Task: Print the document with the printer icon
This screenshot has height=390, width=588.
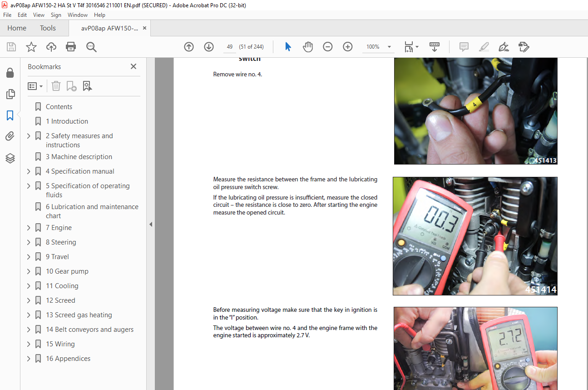Action: pos(71,47)
